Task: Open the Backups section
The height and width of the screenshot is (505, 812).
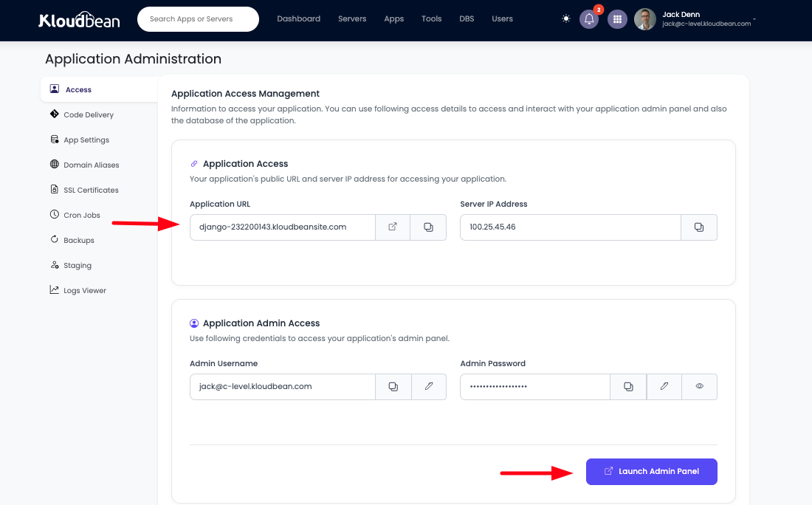Action: click(x=80, y=239)
